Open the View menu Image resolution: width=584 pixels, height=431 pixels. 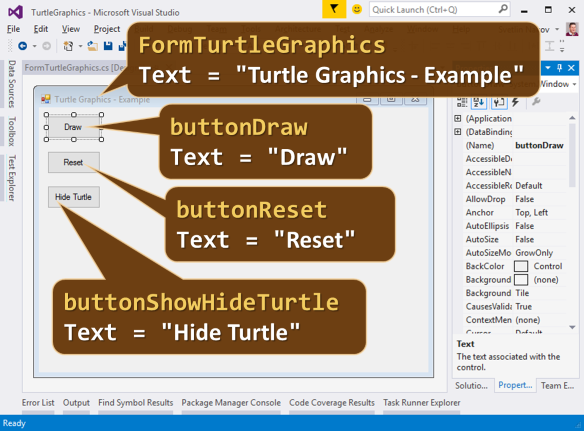[x=71, y=29]
